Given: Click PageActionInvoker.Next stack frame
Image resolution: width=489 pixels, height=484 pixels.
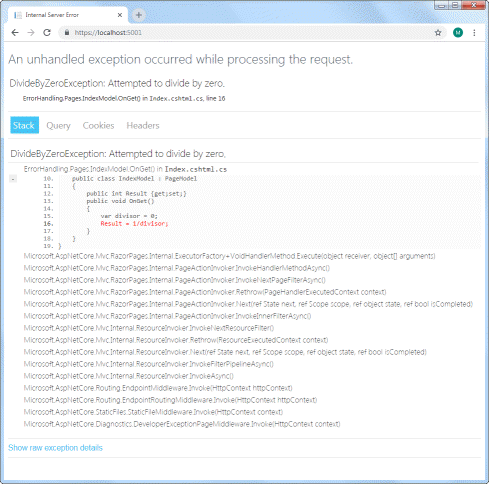Looking at the screenshot, I should point(248,304).
